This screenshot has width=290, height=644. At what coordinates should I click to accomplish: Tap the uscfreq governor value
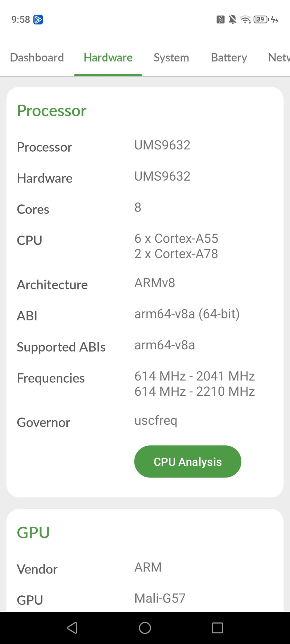156,421
